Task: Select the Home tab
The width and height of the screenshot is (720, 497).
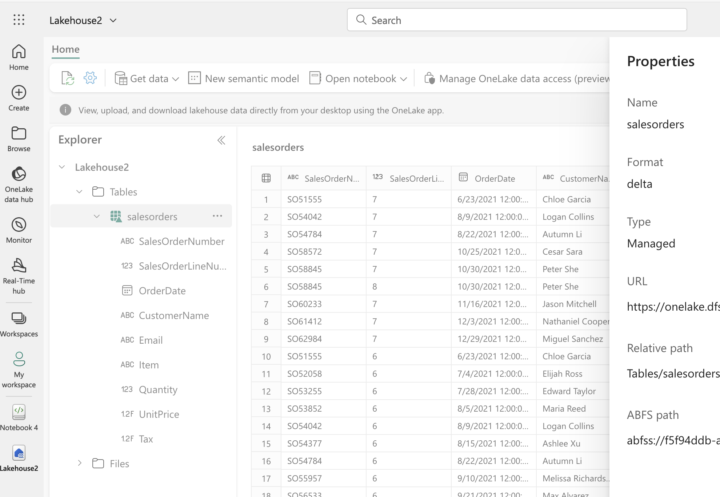Action: tap(65, 49)
